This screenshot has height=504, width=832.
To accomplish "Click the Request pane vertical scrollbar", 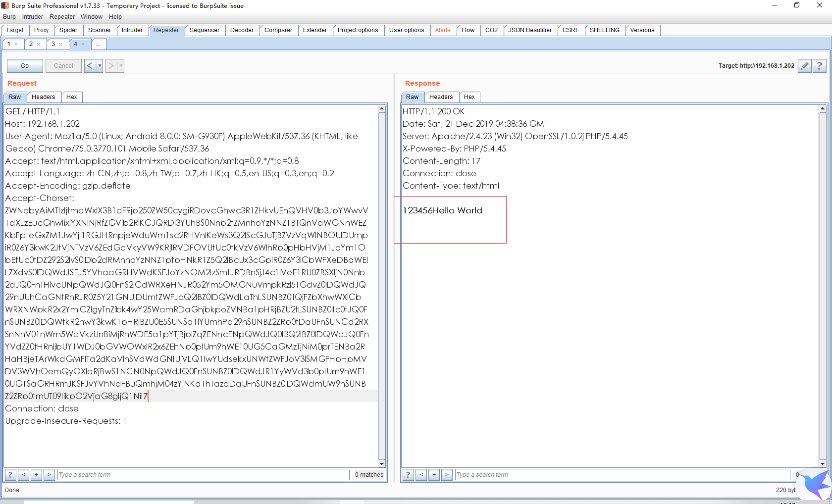I will click(x=382, y=286).
